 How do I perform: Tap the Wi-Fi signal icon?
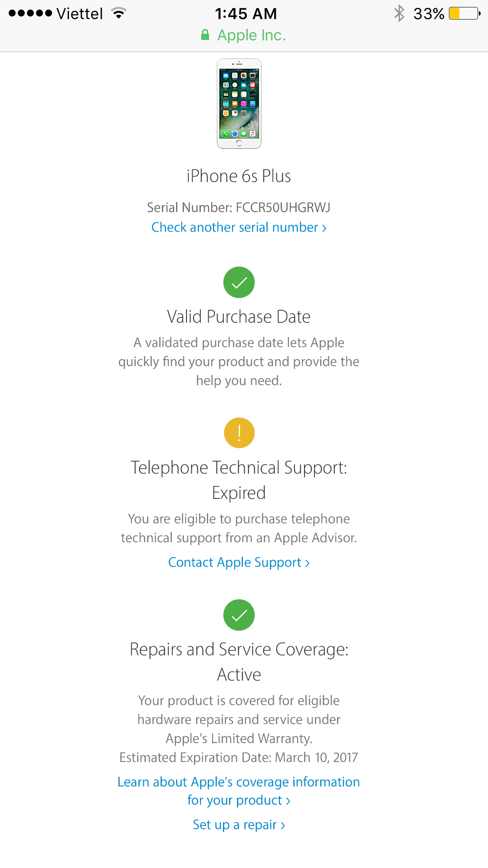click(118, 13)
